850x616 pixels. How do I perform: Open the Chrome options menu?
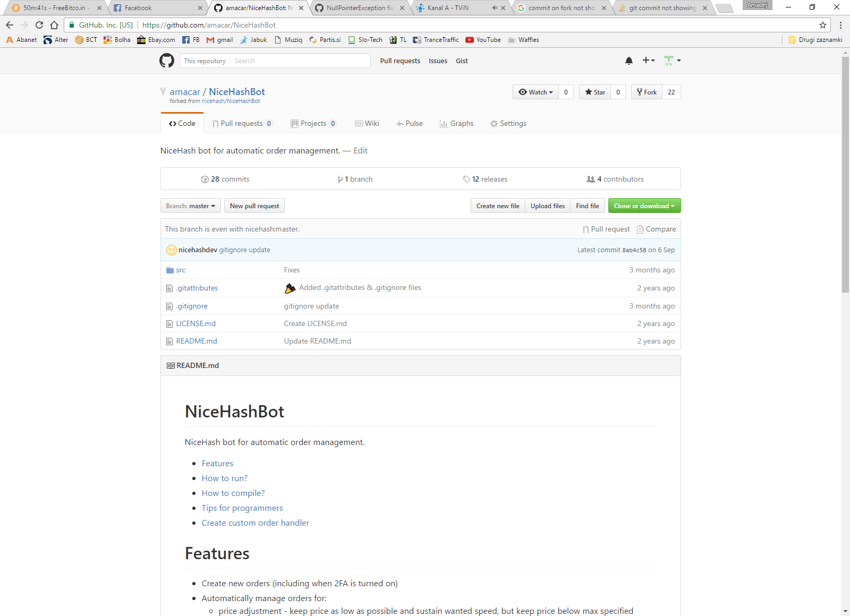(840, 25)
